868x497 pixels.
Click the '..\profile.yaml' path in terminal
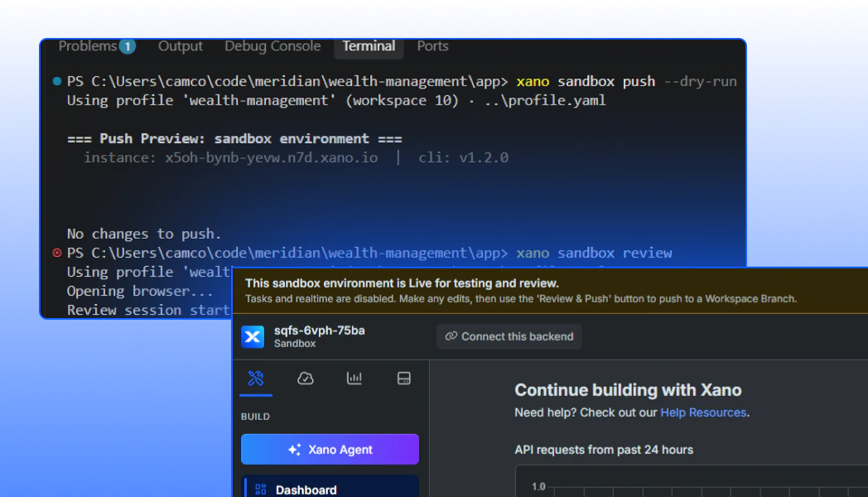pyautogui.click(x=544, y=101)
